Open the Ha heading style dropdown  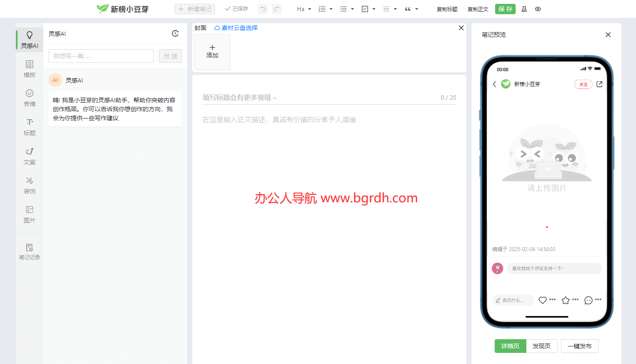tap(304, 9)
